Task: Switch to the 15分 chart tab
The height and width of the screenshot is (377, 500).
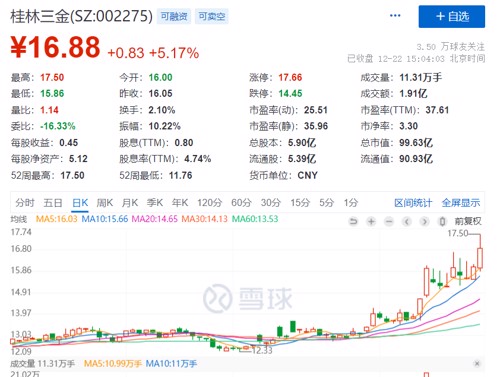Action: (300, 203)
